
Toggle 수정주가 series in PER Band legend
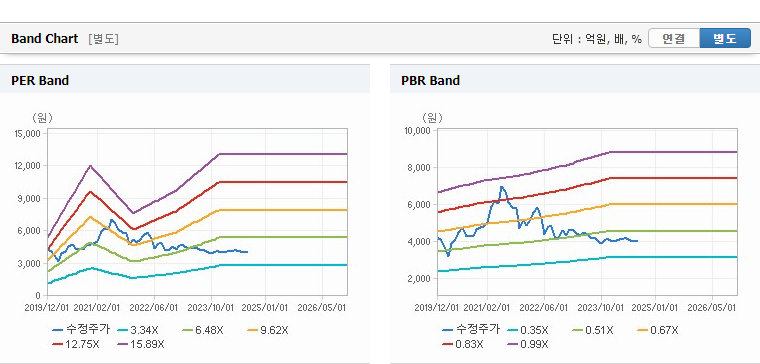81,330
